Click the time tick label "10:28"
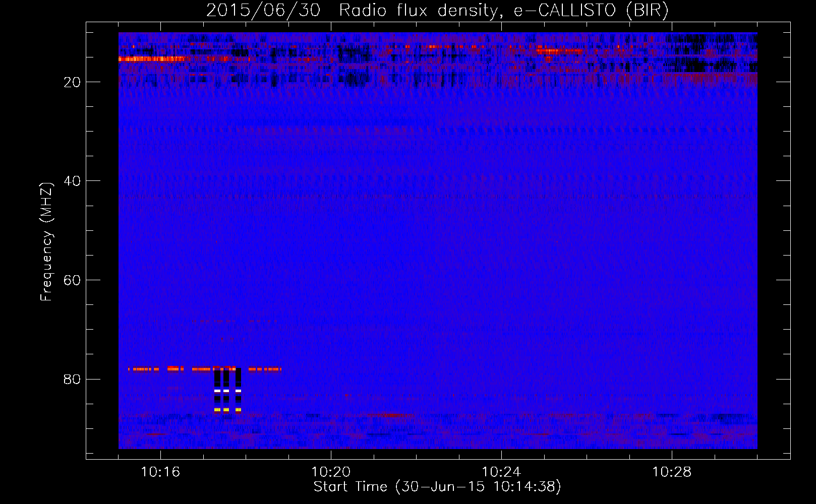 coord(672,472)
